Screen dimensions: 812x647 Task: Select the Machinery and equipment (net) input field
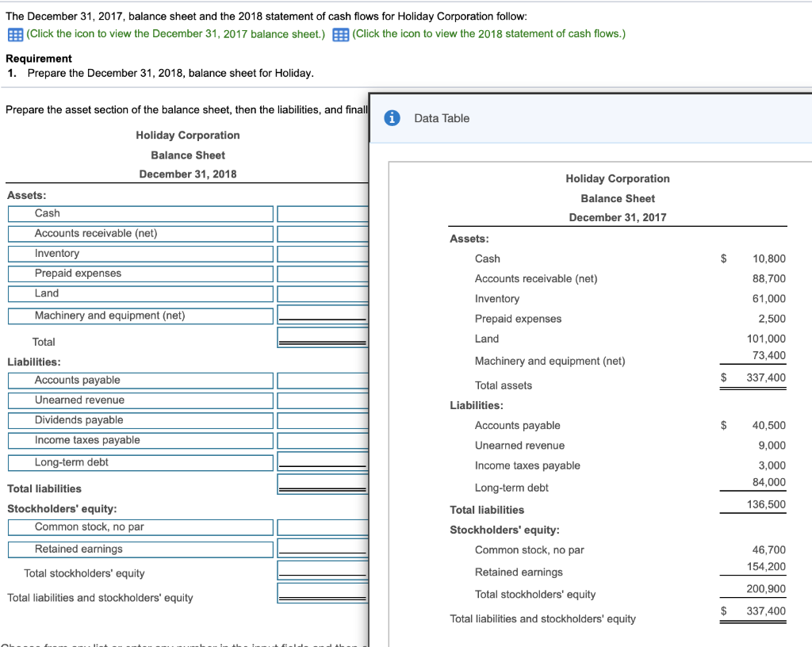click(323, 313)
